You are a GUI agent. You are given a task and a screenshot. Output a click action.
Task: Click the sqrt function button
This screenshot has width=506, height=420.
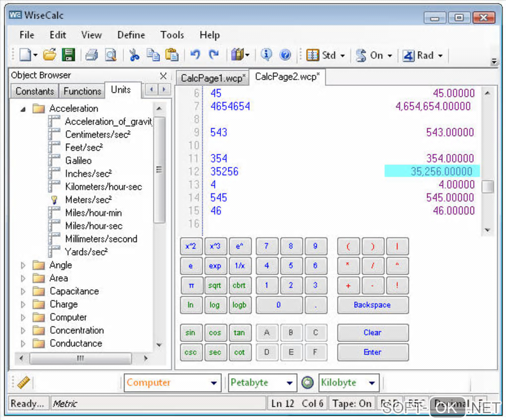pyautogui.click(x=215, y=285)
